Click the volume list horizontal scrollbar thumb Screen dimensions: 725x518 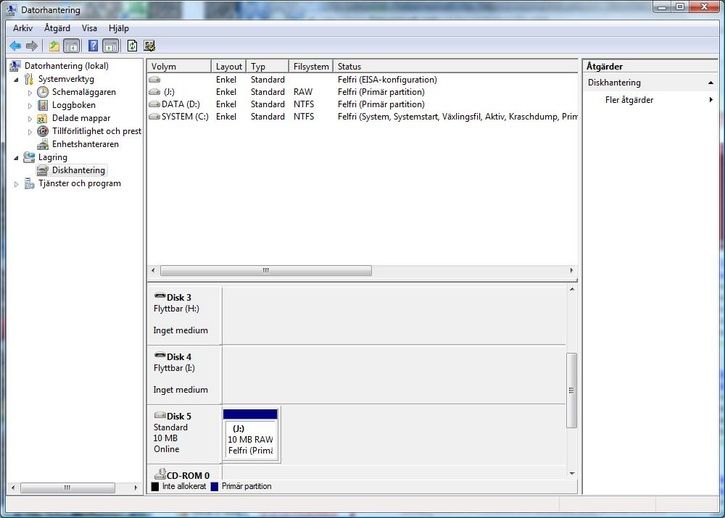(x=265, y=270)
